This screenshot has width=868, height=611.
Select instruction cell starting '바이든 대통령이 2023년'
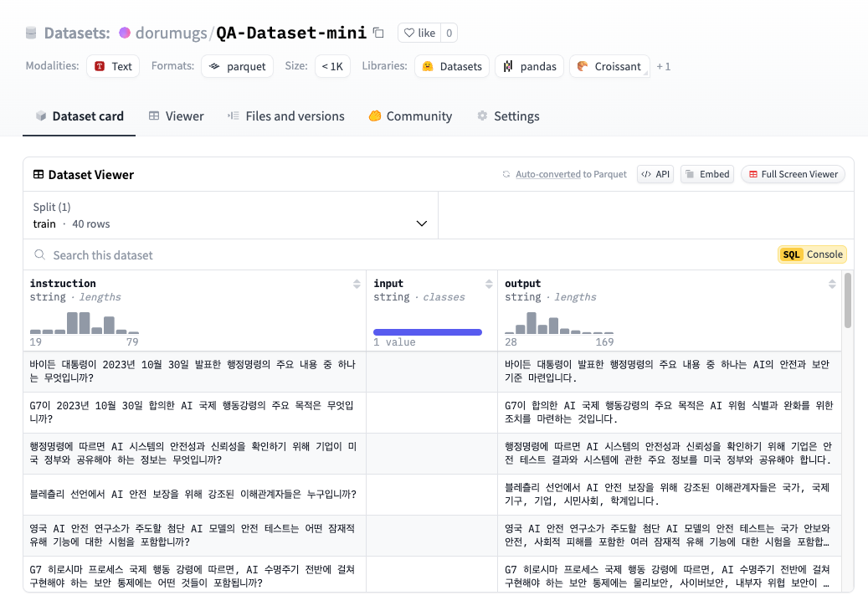click(194, 372)
